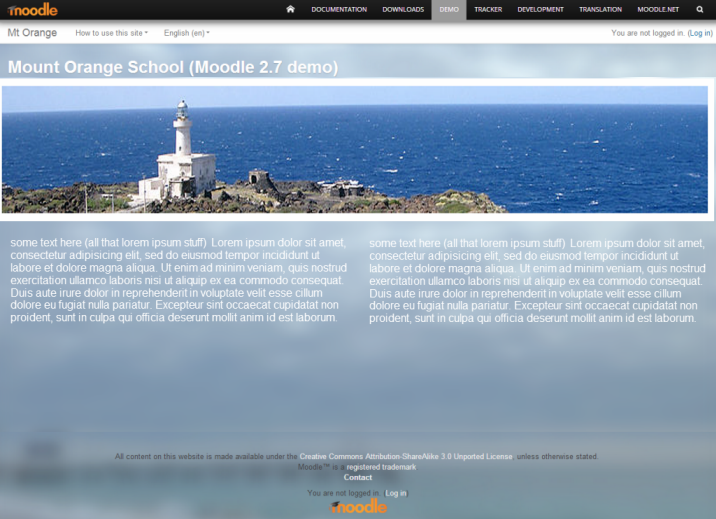Expand the English (en) language dropdown
Screen dimensions: 716x519
(x=187, y=33)
